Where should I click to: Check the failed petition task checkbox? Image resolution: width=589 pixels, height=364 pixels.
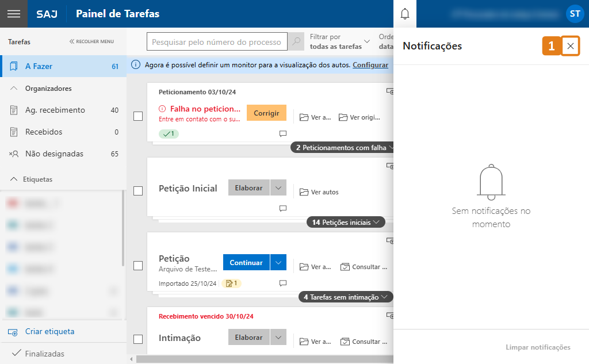click(x=138, y=116)
